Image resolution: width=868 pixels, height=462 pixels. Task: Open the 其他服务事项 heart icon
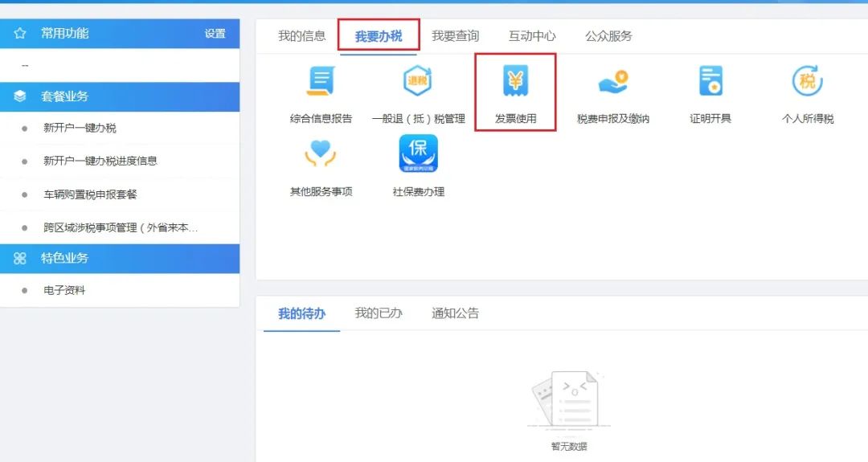[321, 154]
